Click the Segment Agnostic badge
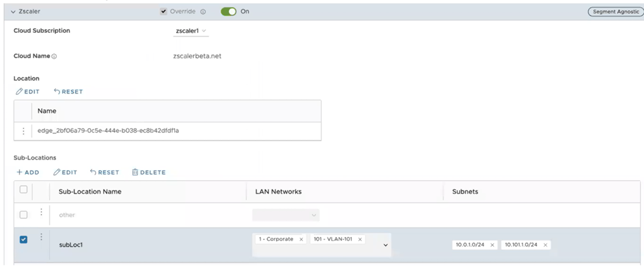 click(614, 12)
